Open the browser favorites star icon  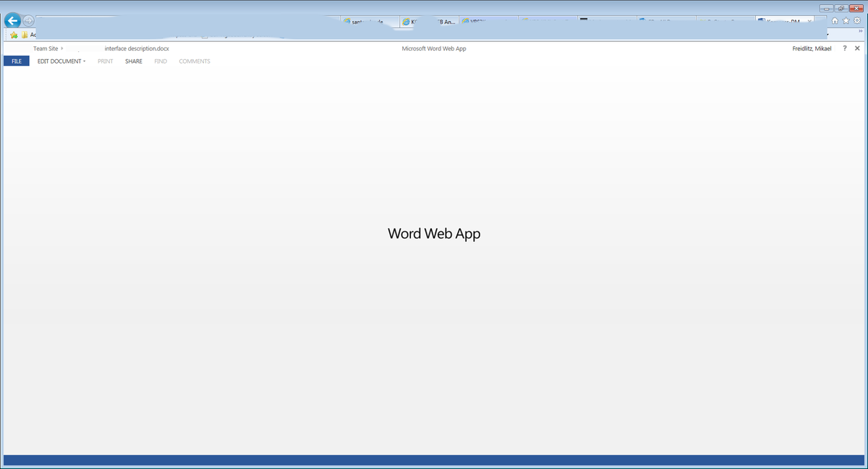tap(846, 21)
